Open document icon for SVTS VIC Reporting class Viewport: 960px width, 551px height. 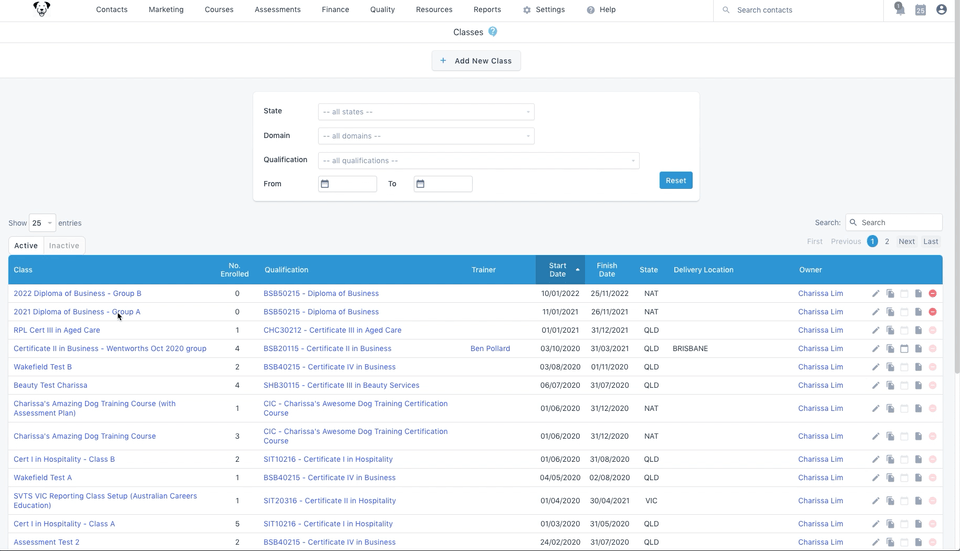pyautogui.click(x=918, y=500)
